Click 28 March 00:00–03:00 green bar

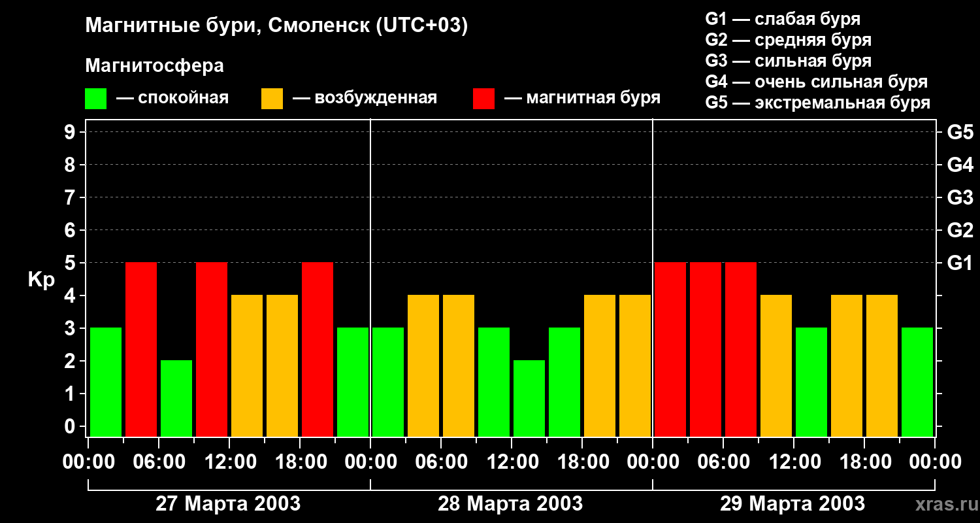tap(388, 382)
